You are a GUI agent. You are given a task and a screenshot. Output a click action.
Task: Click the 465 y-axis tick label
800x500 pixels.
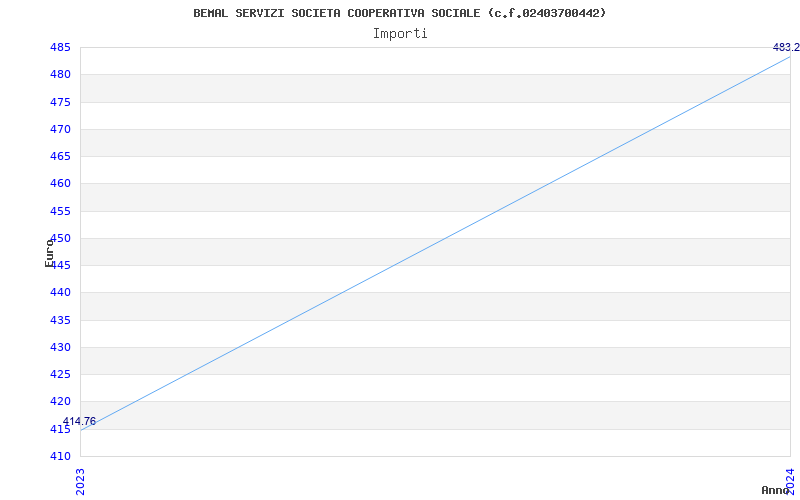click(60, 156)
